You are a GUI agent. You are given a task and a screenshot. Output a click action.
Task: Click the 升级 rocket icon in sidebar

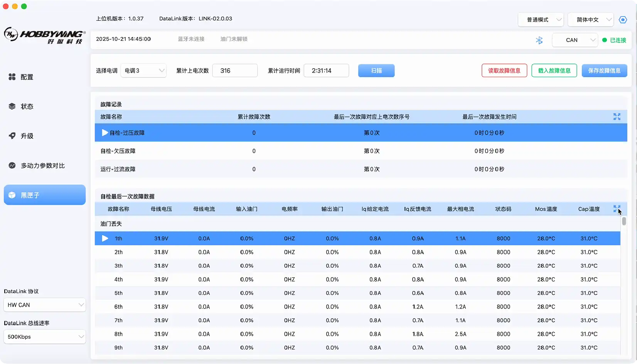pos(12,136)
